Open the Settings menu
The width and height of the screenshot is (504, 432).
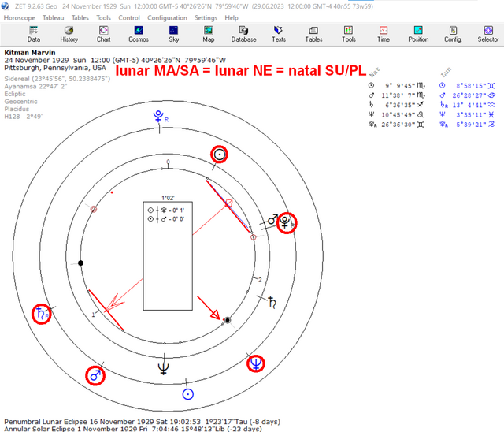click(206, 18)
